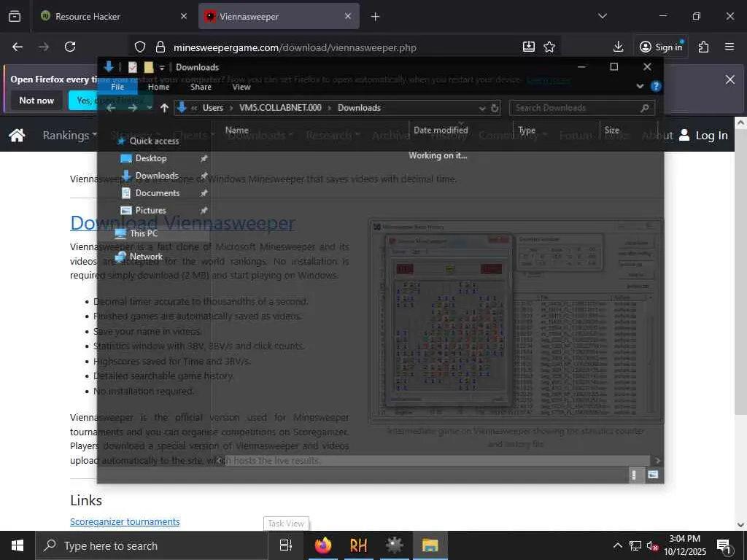Viewport: 747px width, 560px height.
Task: Click Properties quick access toolbar icon
Action: pyautogui.click(x=133, y=67)
